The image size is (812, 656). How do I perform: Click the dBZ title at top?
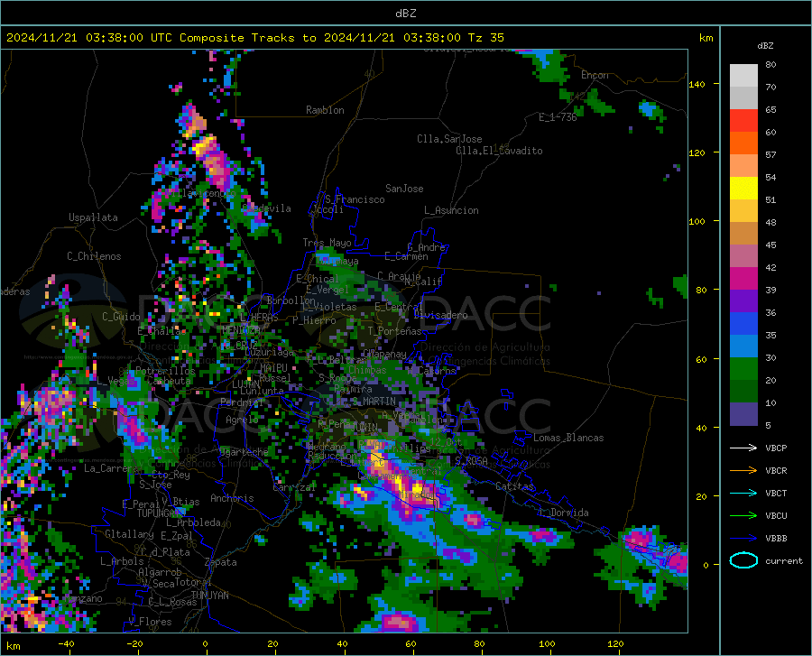click(405, 14)
